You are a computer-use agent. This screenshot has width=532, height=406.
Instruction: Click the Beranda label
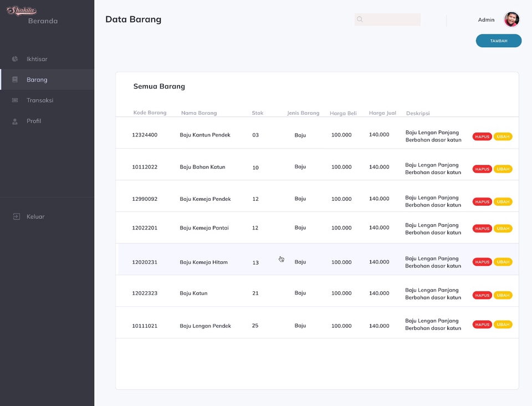pyautogui.click(x=42, y=21)
